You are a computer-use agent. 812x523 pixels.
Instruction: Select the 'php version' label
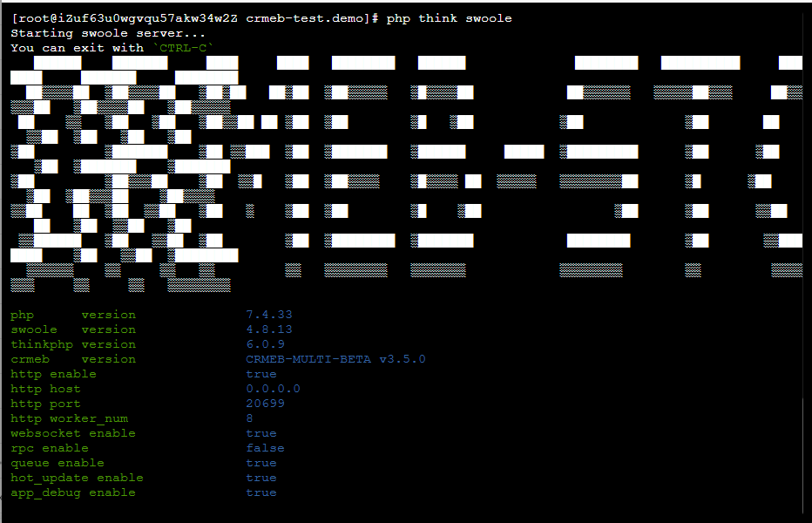[73, 315]
